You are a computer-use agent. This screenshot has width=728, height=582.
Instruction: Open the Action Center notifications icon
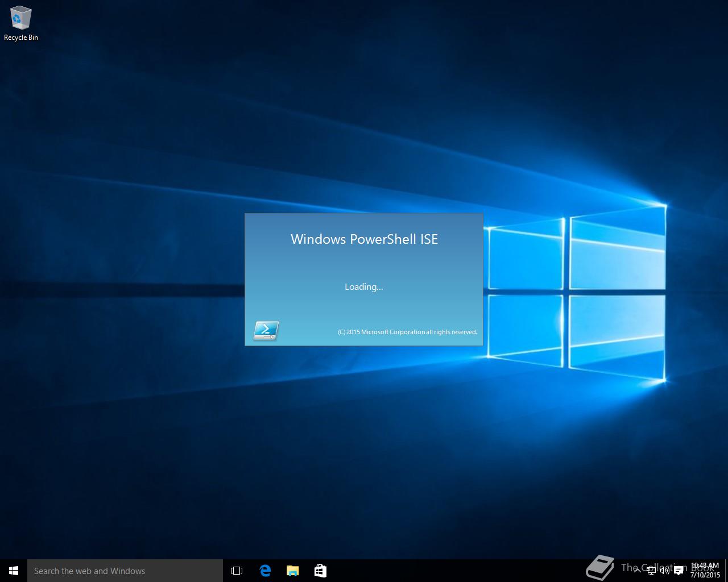[679, 571]
